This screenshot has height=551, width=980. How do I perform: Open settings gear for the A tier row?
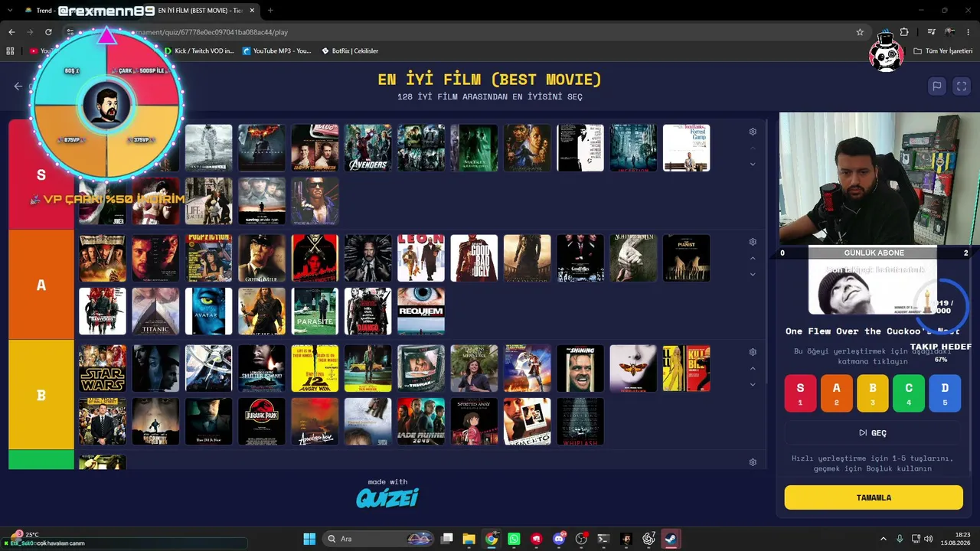[753, 242]
